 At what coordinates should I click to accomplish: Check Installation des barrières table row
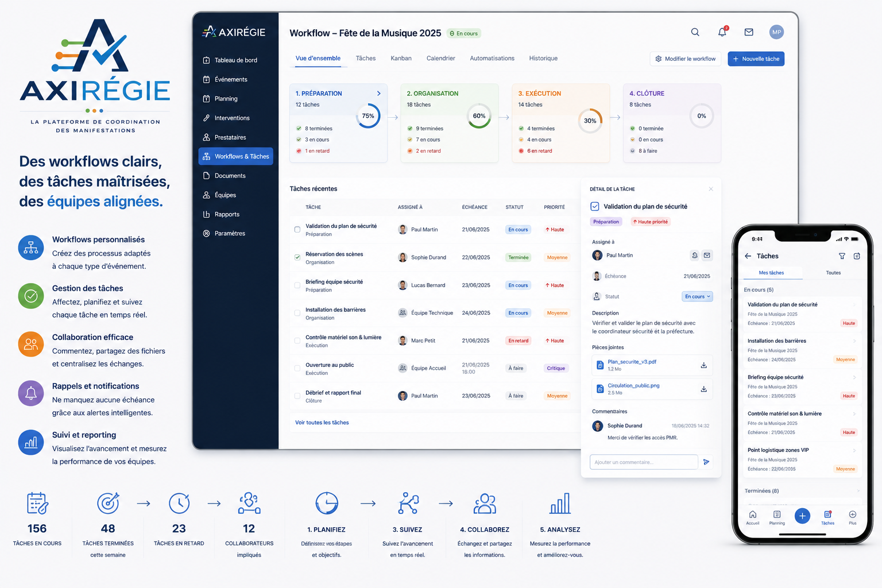tap(297, 313)
